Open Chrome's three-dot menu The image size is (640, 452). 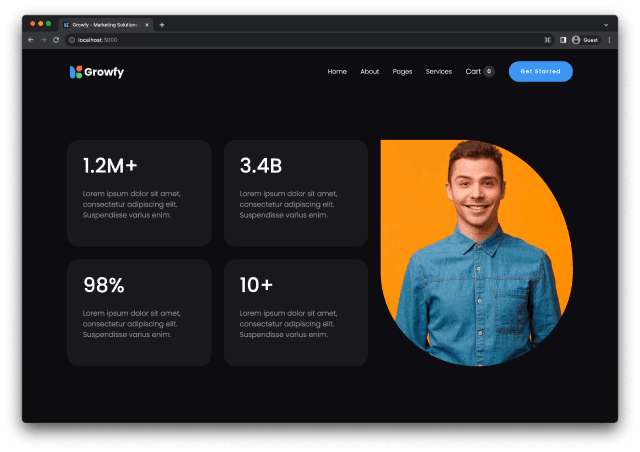[608, 40]
